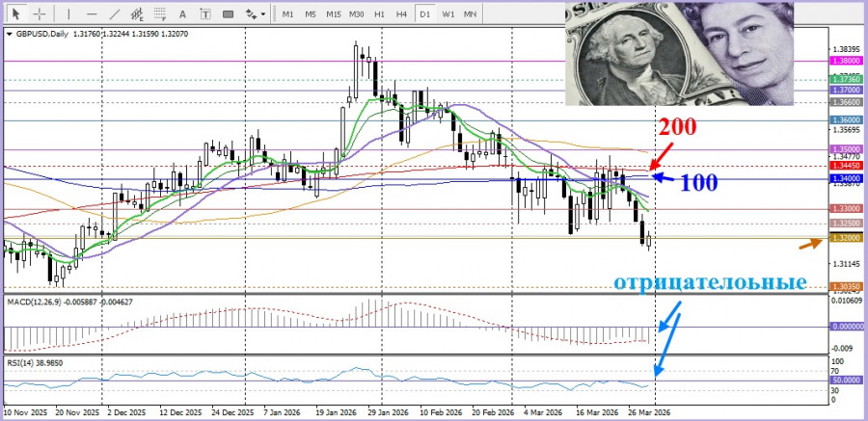Click the 10 Nov 2025 date label
The width and height of the screenshot is (868, 421).
[25, 413]
